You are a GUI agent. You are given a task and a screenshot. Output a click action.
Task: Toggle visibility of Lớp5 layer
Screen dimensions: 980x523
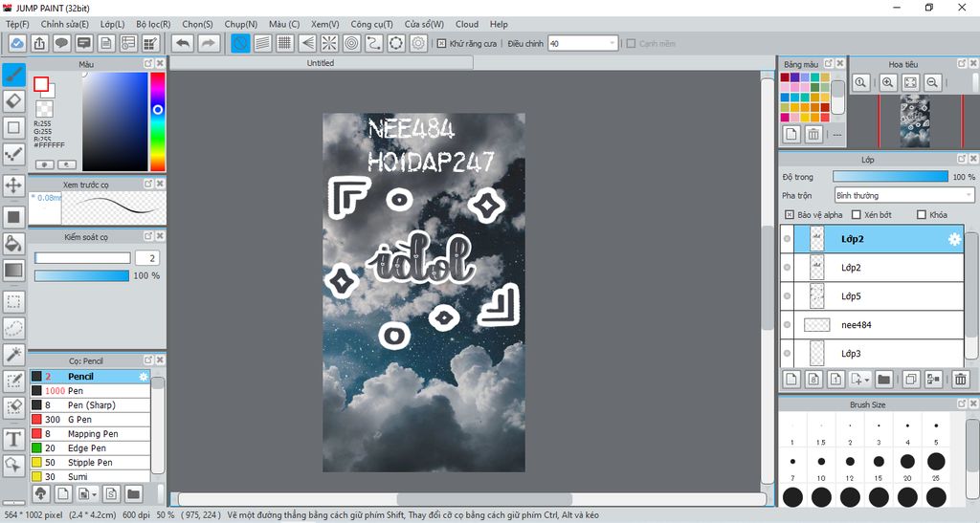(x=787, y=295)
